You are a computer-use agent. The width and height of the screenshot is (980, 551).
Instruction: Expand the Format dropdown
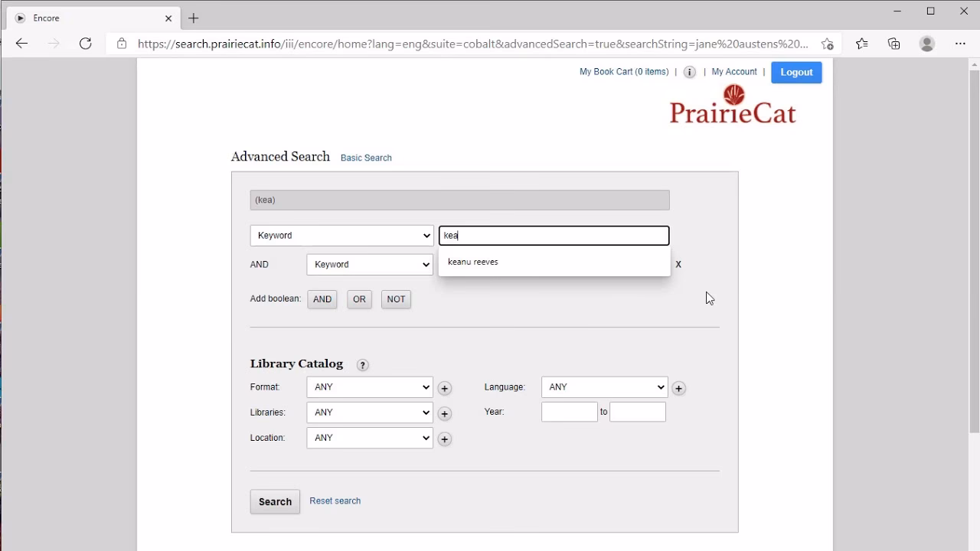point(370,387)
